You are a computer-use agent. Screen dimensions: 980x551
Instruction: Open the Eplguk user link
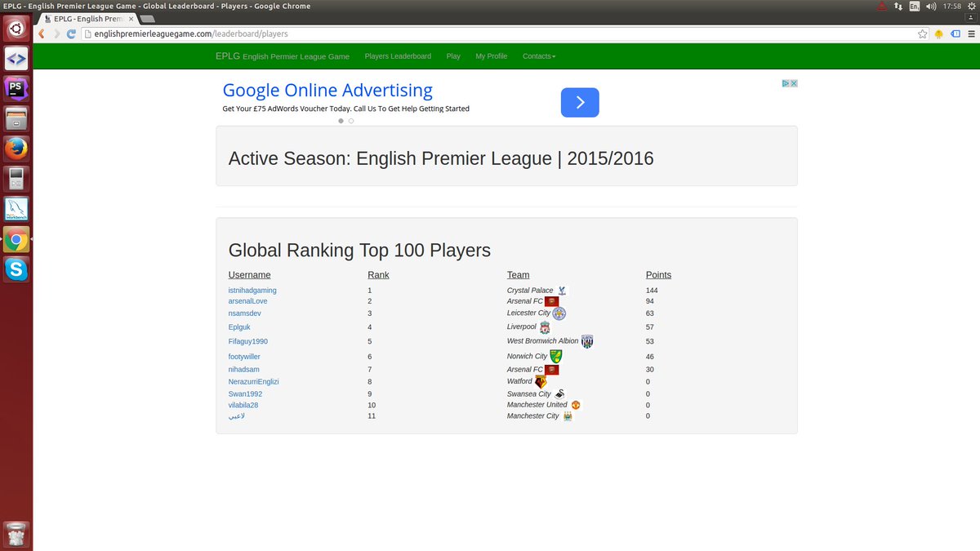coord(239,327)
